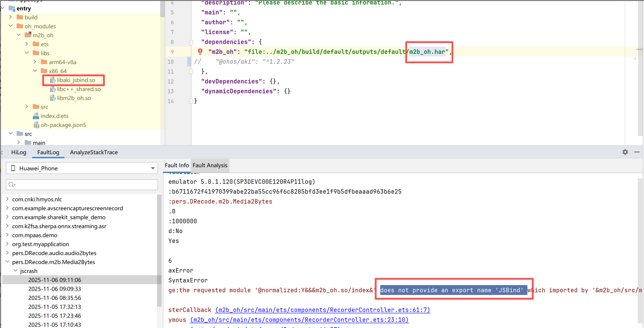This screenshot has height=328, width=644.
Task: Open RecorderController.ets:61:7 stack trace link
Action: tap(322, 310)
